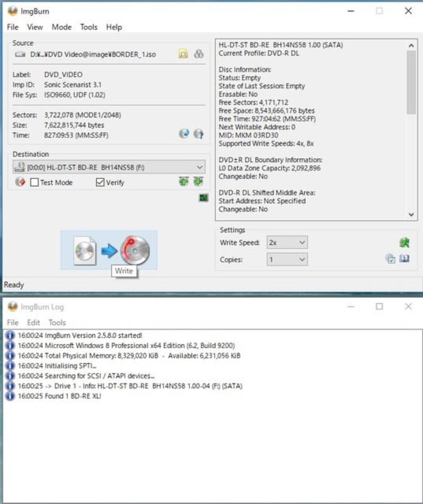This screenshot has width=423, height=504.
Task: Click the disc icon left of Test Mode
Action: click(20, 182)
